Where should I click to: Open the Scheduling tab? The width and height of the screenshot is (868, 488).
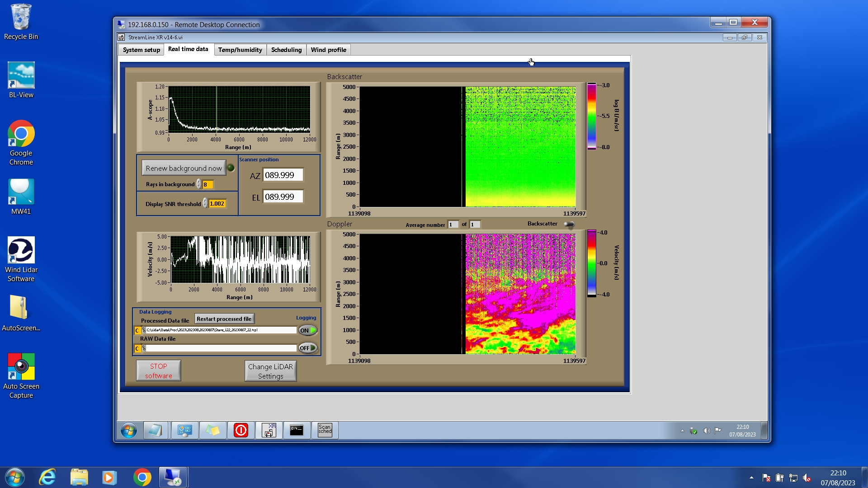(x=286, y=50)
